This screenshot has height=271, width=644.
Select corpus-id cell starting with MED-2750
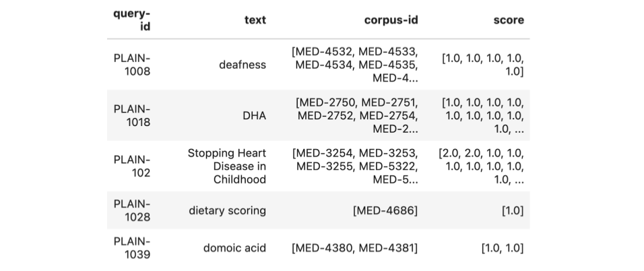(356, 115)
